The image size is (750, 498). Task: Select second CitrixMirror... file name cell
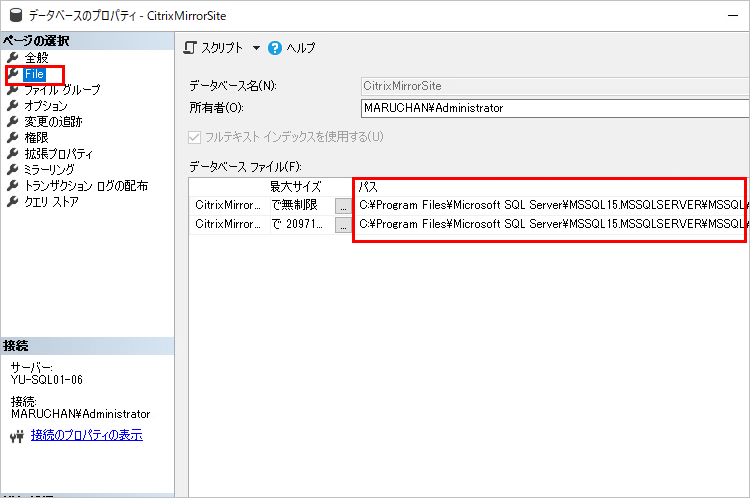click(229, 224)
